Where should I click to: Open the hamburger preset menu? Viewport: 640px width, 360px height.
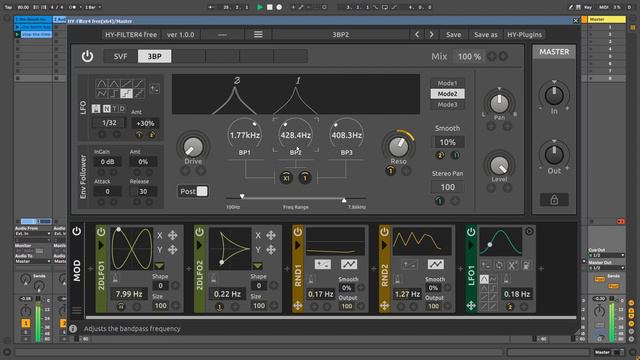click(258, 35)
